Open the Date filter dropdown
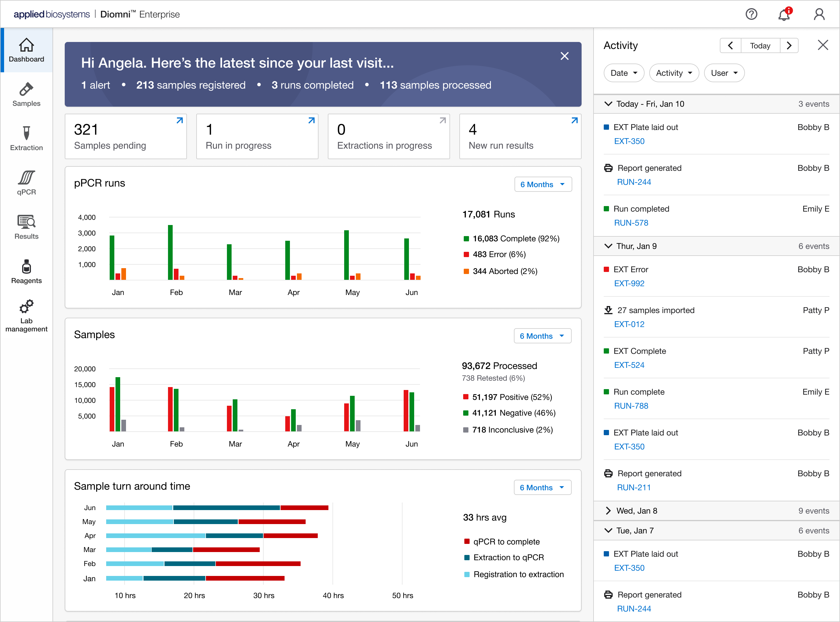 [624, 73]
